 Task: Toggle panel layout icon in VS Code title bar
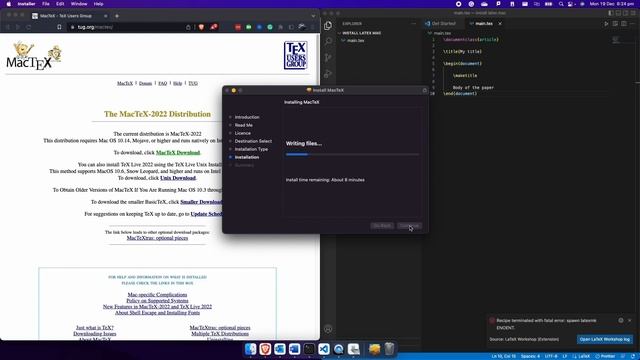tap(618, 13)
